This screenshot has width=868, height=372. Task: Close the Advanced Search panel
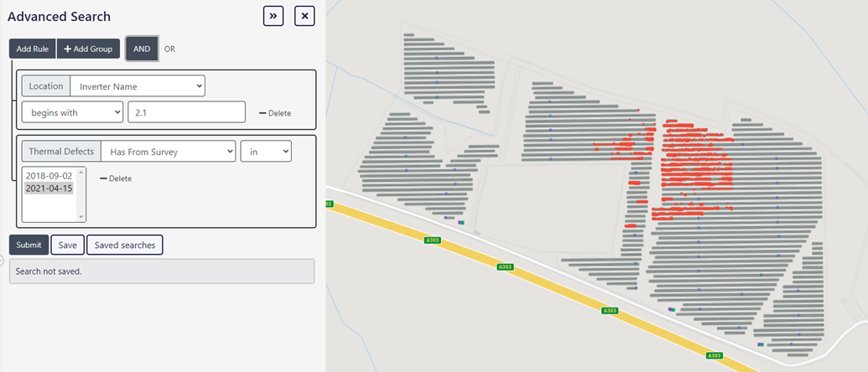tap(304, 16)
